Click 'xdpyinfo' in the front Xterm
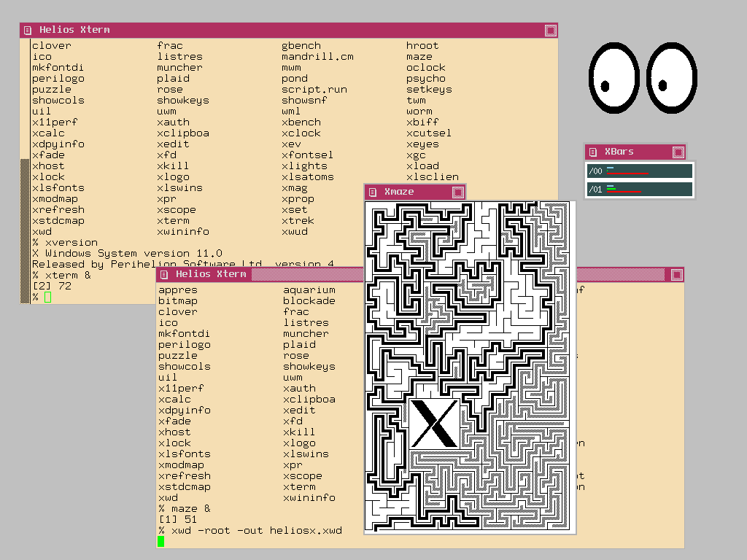This screenshot has width=747, height=560. pyautogui.click(x=185, y=411)
